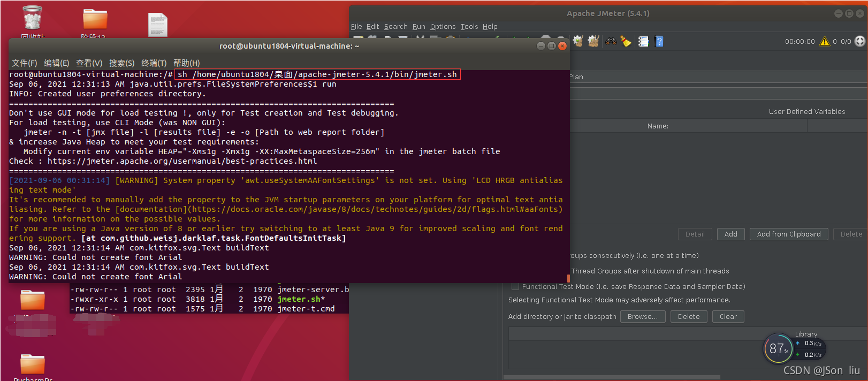This screenshot has width=868, height=381.
Task: Click jmeter.sh* in the file listing
Action: (x=301, y=299)
